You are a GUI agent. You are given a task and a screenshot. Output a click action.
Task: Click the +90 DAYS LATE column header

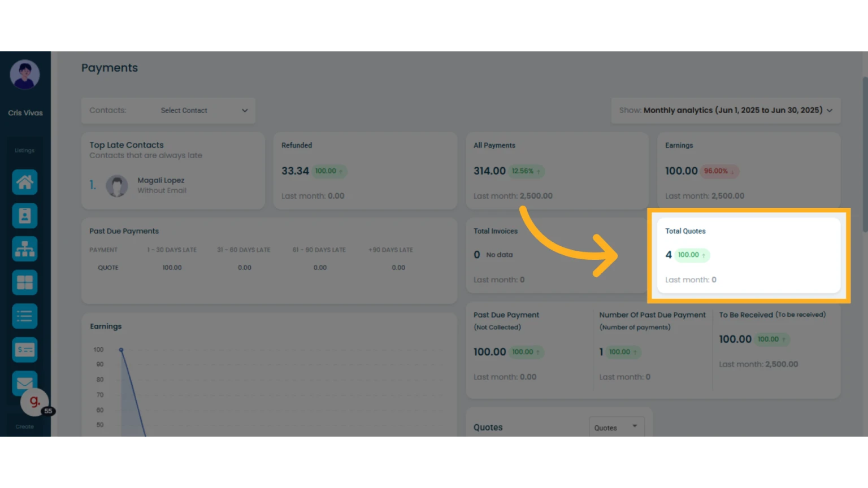[390, 250]
